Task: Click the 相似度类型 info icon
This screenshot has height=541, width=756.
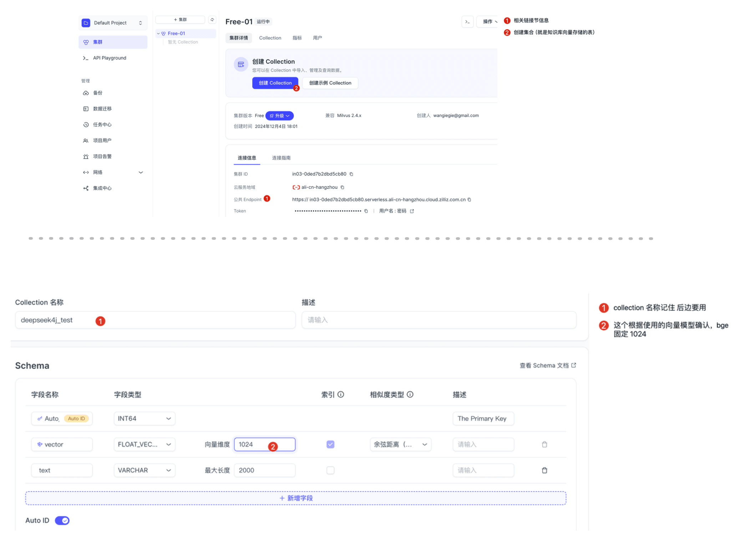Action: [410, 394]
